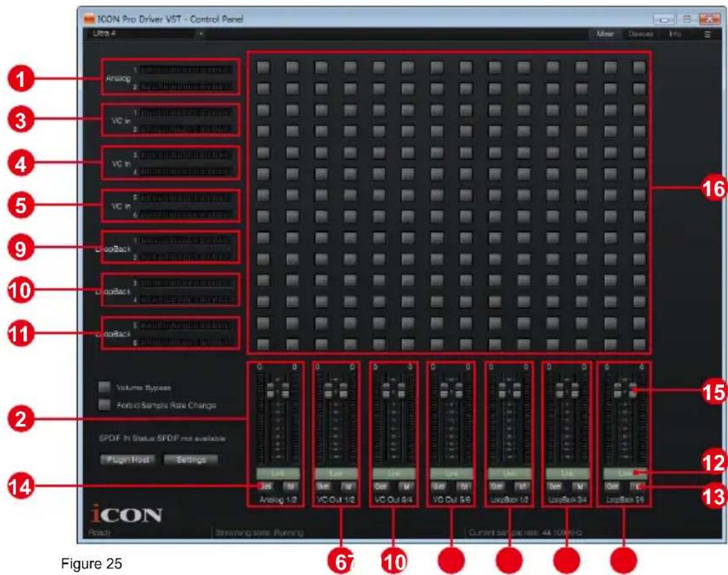Reset VC Out 5/6 strip to 0dB

tap(438, 486)
